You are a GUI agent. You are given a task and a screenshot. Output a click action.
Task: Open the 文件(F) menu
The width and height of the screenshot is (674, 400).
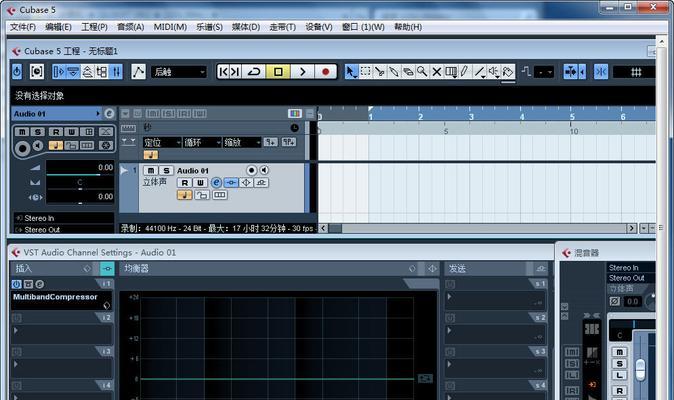(x=23, y=27)
